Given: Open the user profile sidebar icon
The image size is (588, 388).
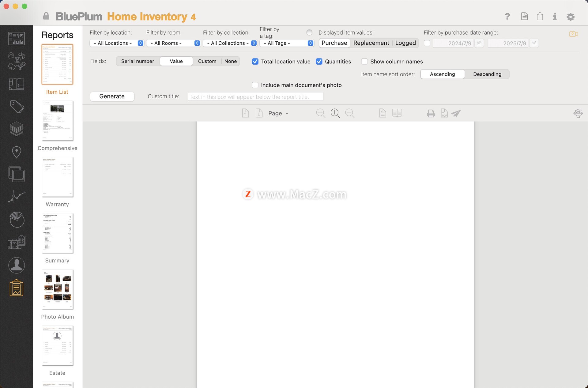Looking at the screenshot, I should coord(17,265).
